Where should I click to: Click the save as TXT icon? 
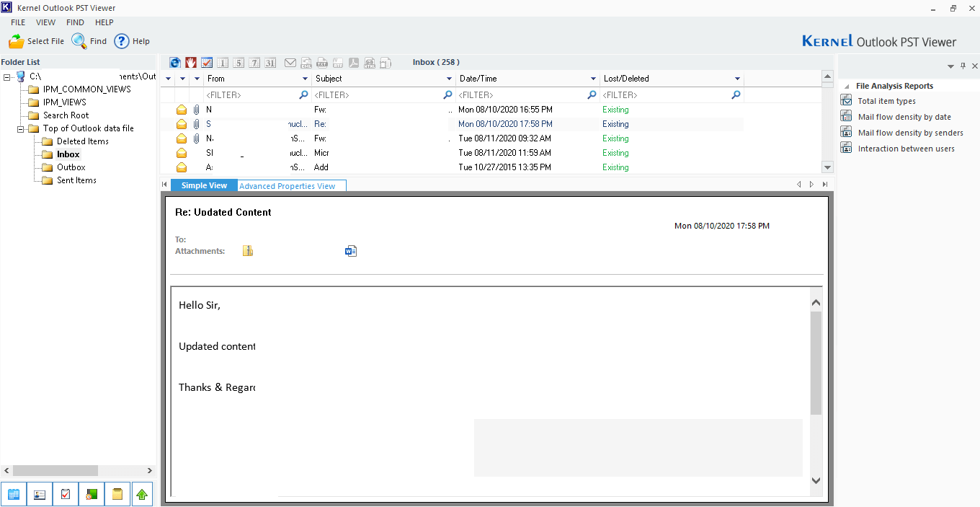click(322, 63)
